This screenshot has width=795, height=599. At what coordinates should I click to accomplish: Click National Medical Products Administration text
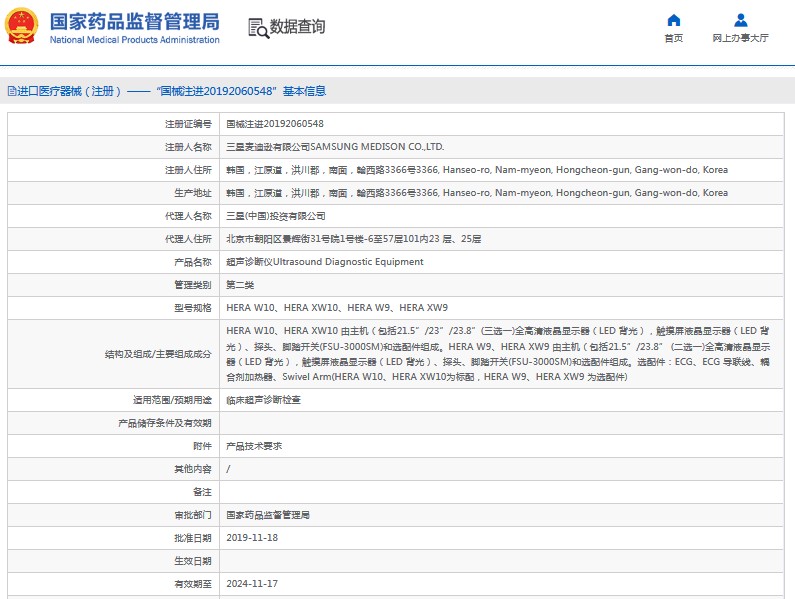click(134, 40)
